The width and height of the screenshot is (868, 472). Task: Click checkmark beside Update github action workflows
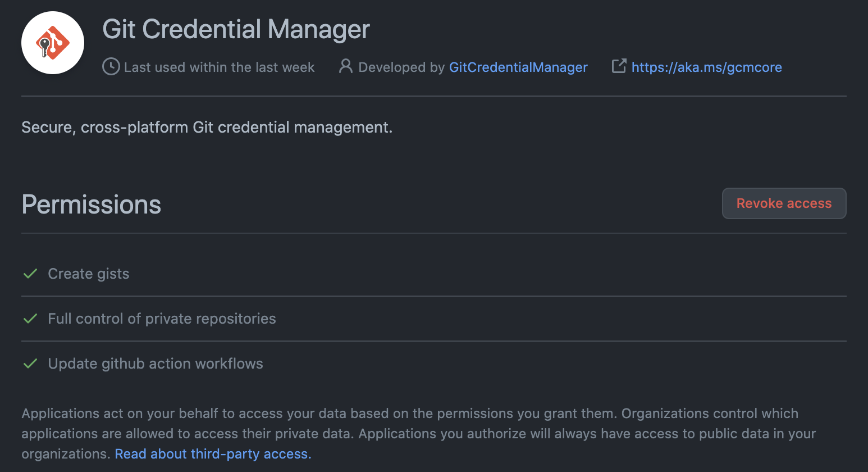30,364
